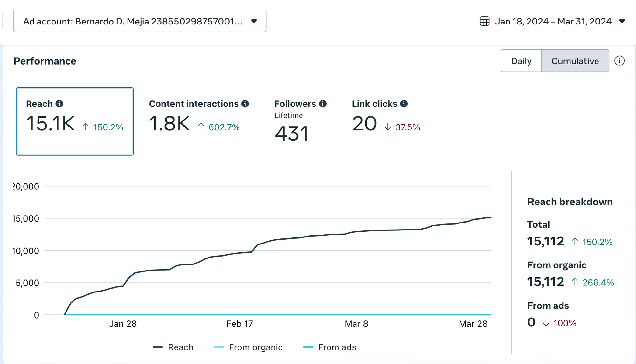Click the Mar 28 axis label
The image size is (636, 364).
click(x=473, y=324)
